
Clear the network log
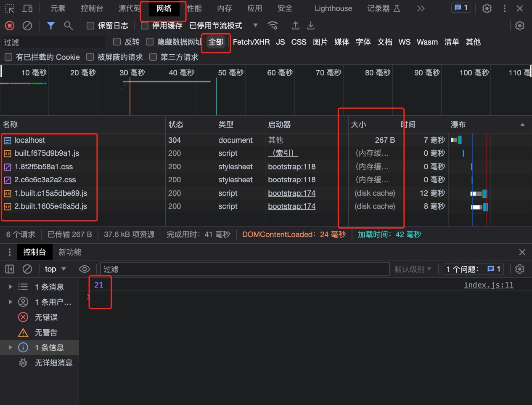tap(27, 26)
